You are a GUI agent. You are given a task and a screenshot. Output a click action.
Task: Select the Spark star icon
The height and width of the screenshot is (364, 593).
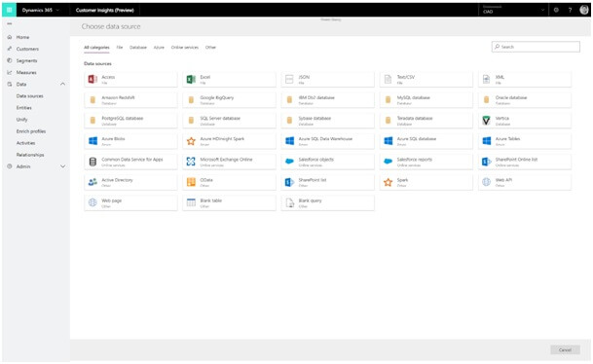(x=388, y=182)
